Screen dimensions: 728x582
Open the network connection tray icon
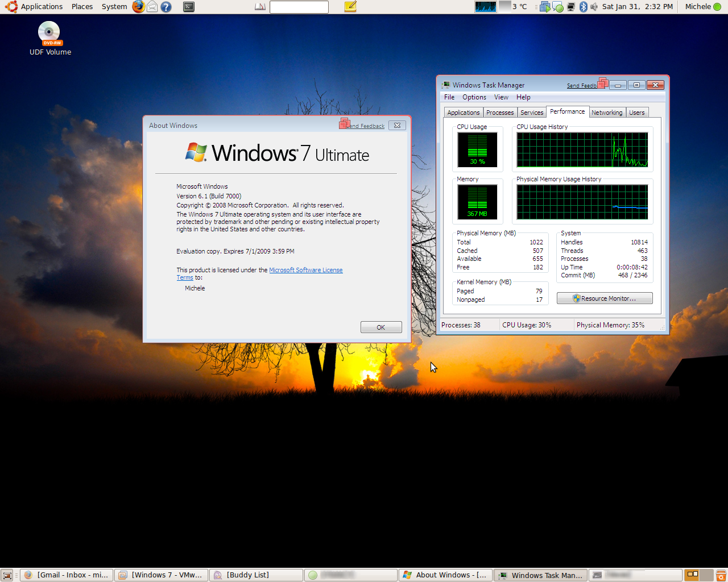click(x=570, y=7)
